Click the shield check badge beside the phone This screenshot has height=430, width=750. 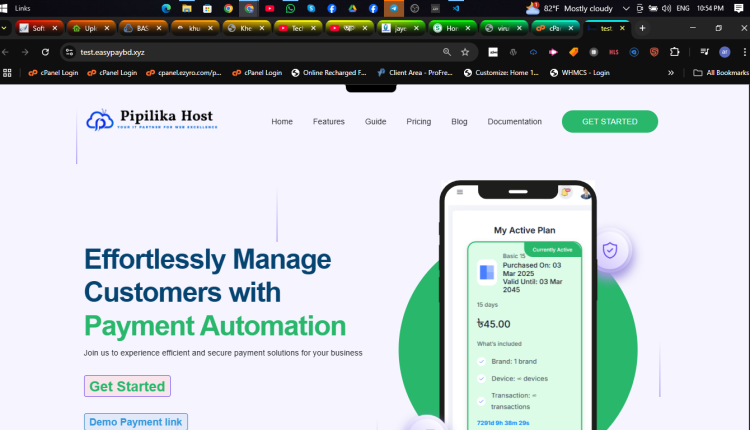coord(610,250)
